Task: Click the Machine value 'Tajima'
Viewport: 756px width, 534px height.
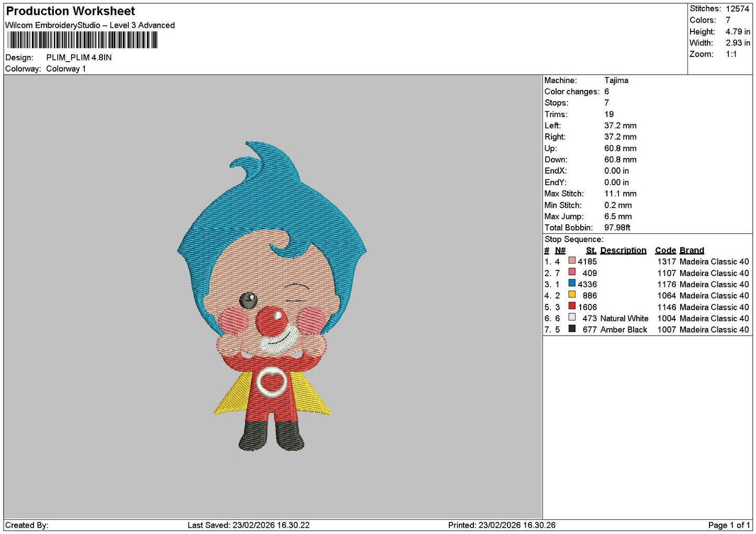Action: (616, 81)
